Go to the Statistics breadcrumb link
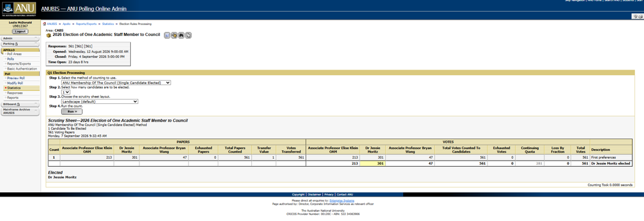 tap(108, 24)
